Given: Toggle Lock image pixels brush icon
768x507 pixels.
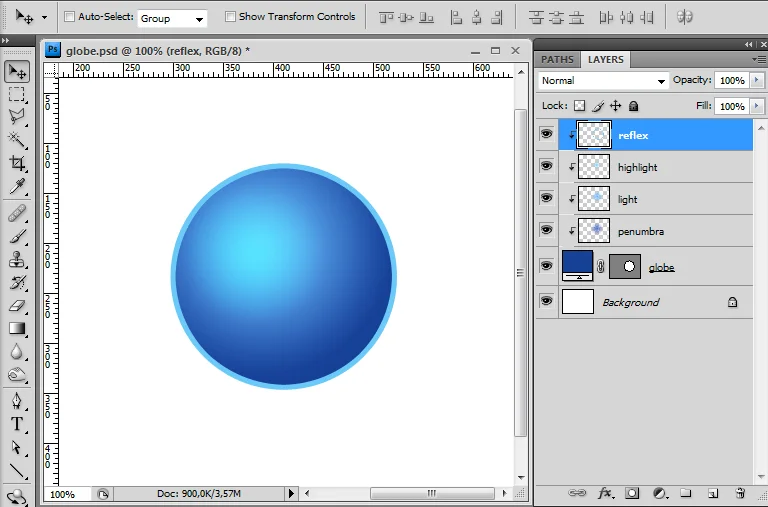Looking at the screenshot, I should pyautogui.click(x=598, y=106).
